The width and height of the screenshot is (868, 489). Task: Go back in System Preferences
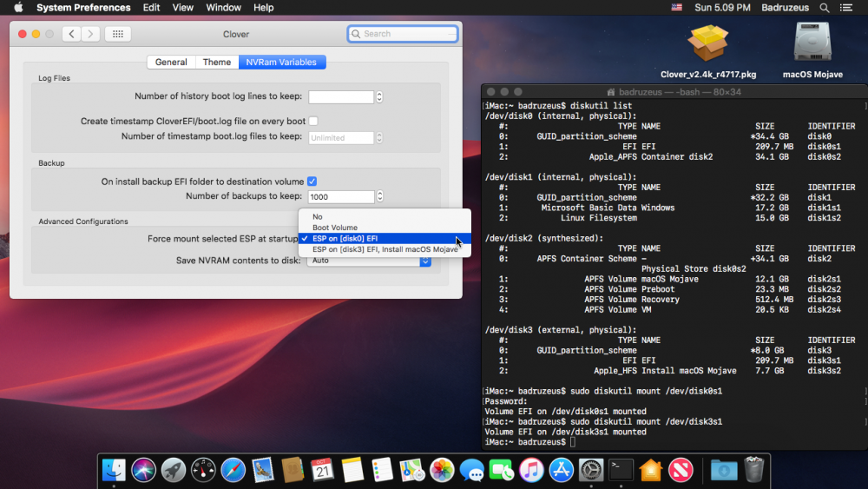[x=71, y=34]
